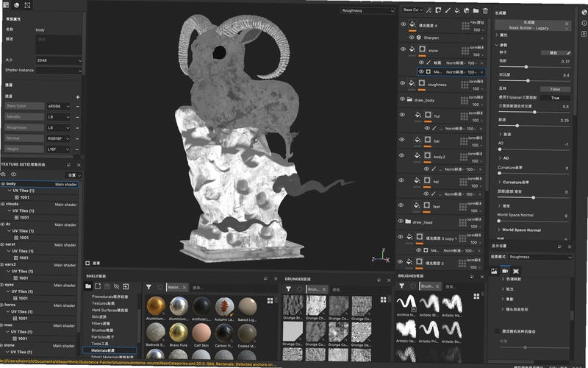The image size is (588, 368).
Task: Open the RGB16F format dropdown for Normal
Action: point(58,138)
